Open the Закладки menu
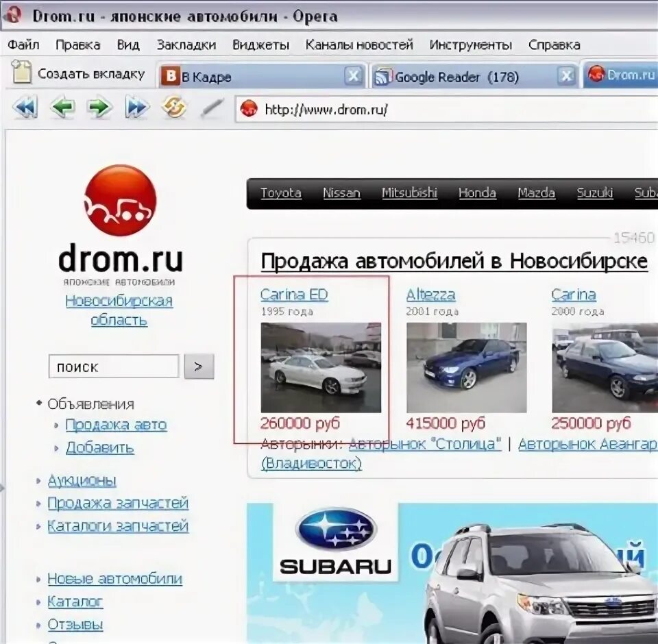The image size is (658, 644). (x=186, y=45)
